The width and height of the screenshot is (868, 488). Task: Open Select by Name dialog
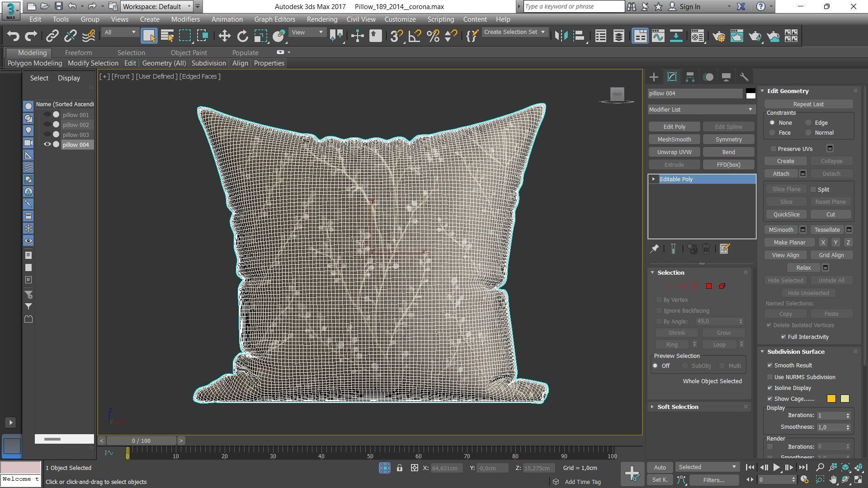(167, 36)
